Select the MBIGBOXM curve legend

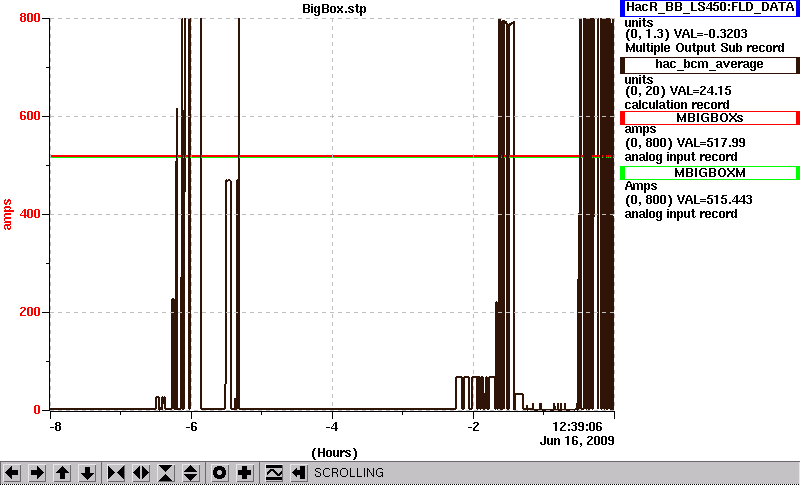click(710, 173)
